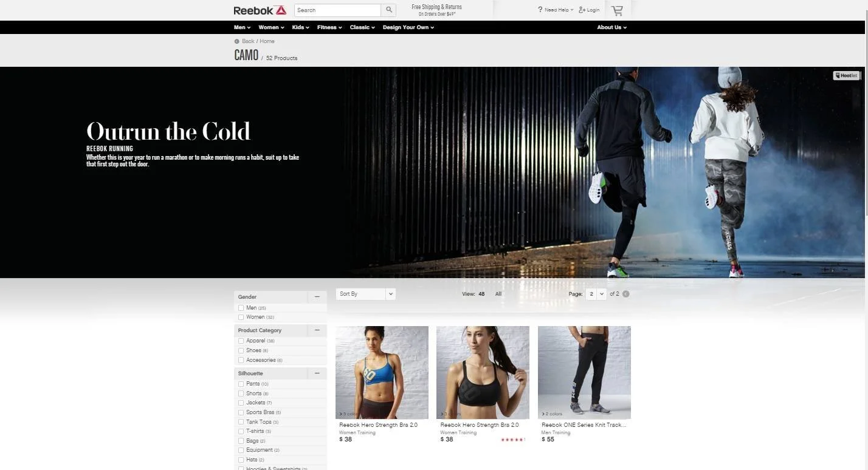Open the ONE Series Knit Track thumbnail
Viewport: 868px width, 470px height.
coord(584,372)
